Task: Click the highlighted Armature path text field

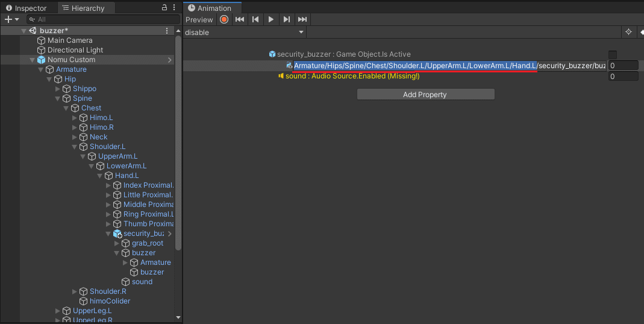Action: click(x=449, y=66)
